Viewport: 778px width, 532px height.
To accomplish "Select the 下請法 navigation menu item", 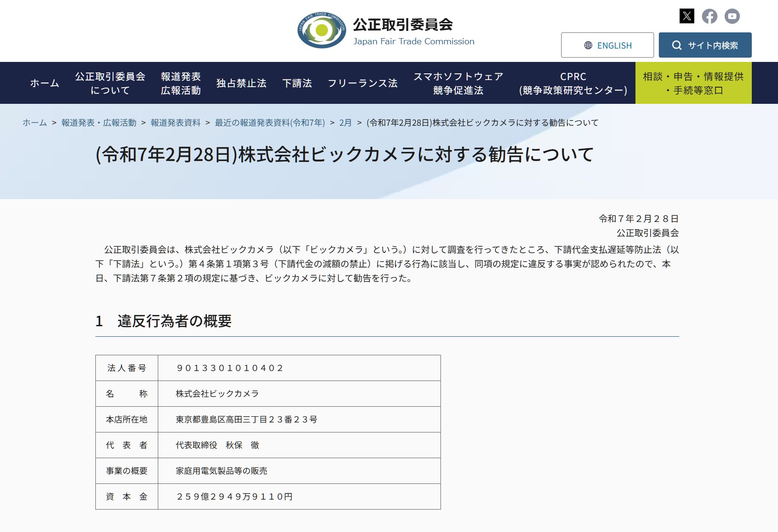I will (x=297, y=82).
